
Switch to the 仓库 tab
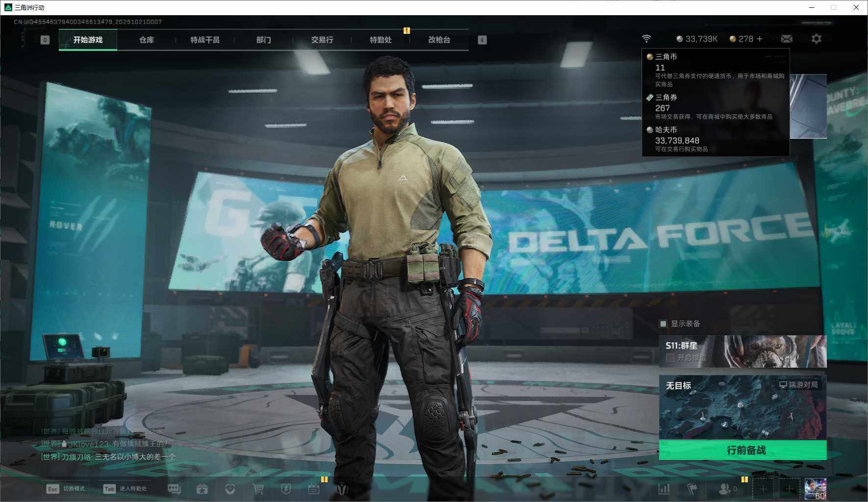[147, 40]
